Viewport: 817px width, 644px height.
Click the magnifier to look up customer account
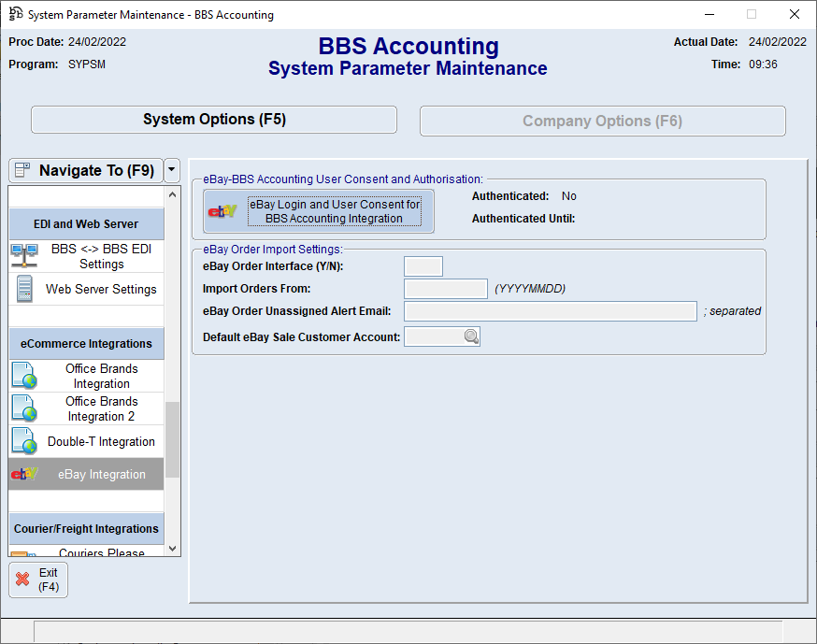(470, 335)
